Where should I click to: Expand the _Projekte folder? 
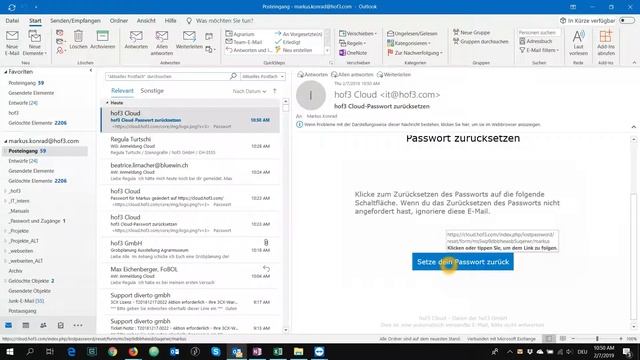pyautogui.click(x=5, y=231)
